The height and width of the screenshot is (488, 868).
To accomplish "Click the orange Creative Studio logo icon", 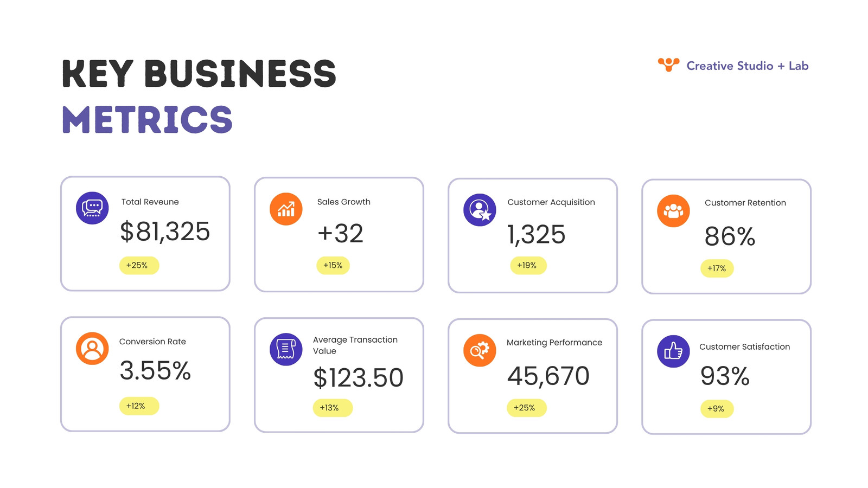I will pos(668,65).
